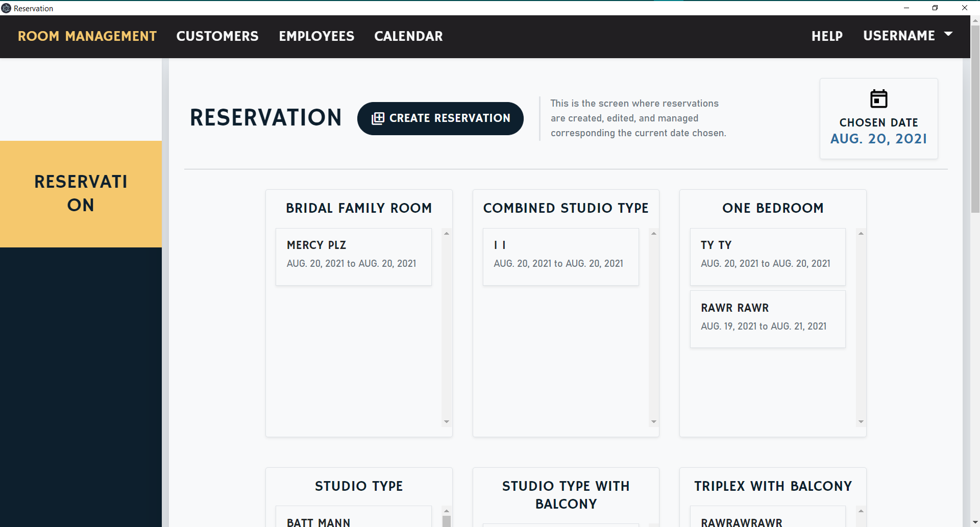Click main page scrollbar up arrow

click(975, 20)
